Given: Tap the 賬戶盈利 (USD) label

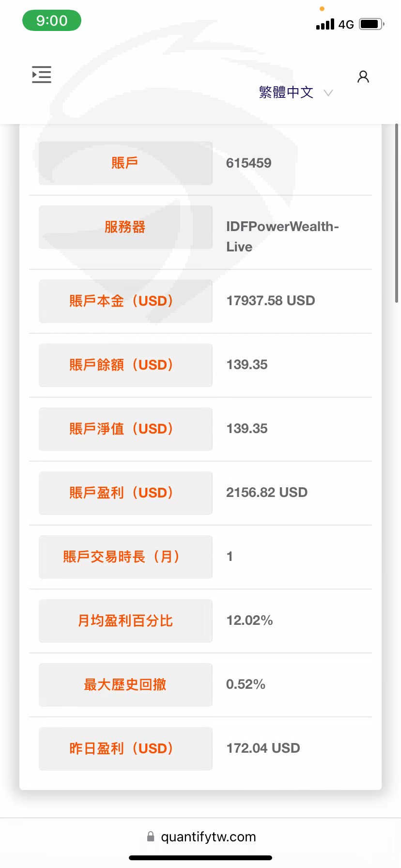Looking at the screenshot, I should click(x=125, y=493).
